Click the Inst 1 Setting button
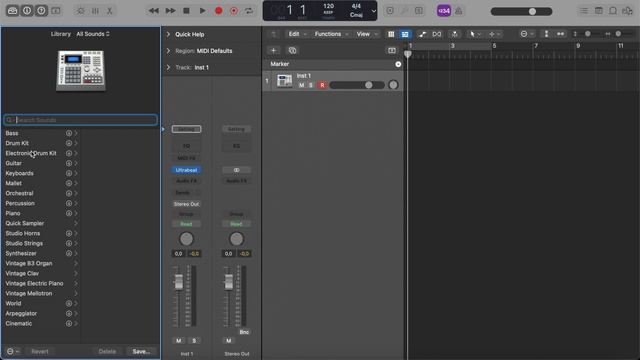Screen dimensions: 640x360 (x=186, y=129)
